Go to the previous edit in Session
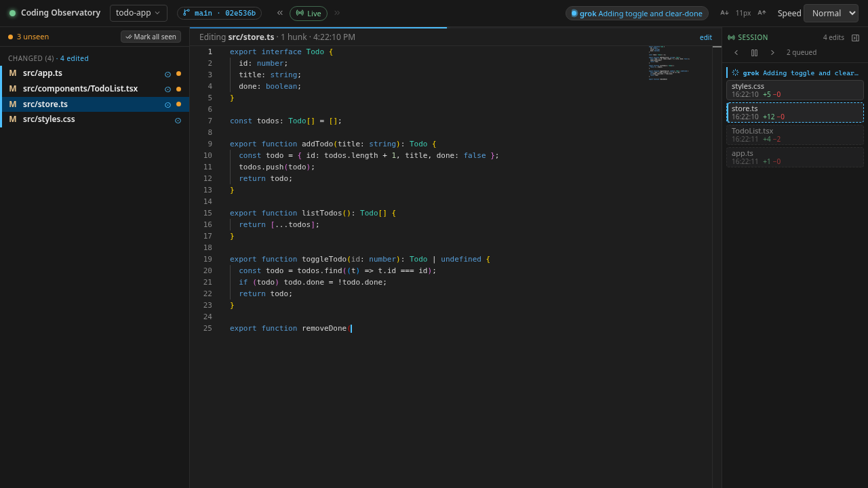Viewport: 868px width, 488px height. click(x=736, y=53)
